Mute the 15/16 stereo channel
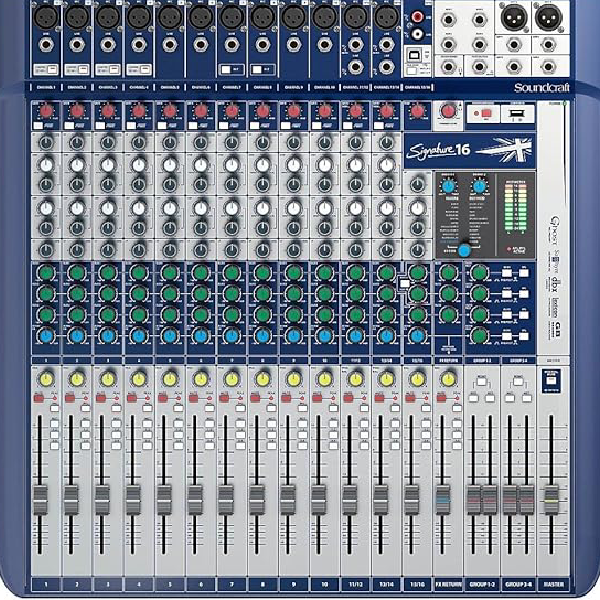Image resolution: width=600 pixels, height=600 pixels. pos(410,398)
